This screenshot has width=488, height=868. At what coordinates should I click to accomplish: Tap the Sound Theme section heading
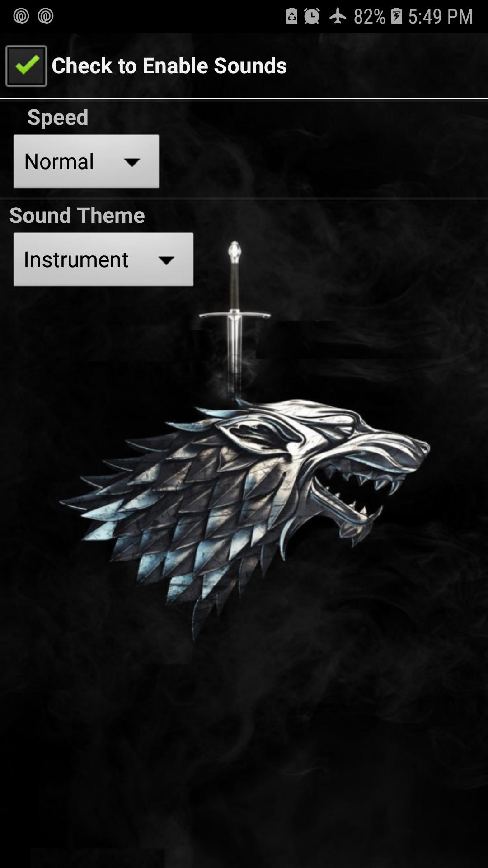tap(77, 215)
